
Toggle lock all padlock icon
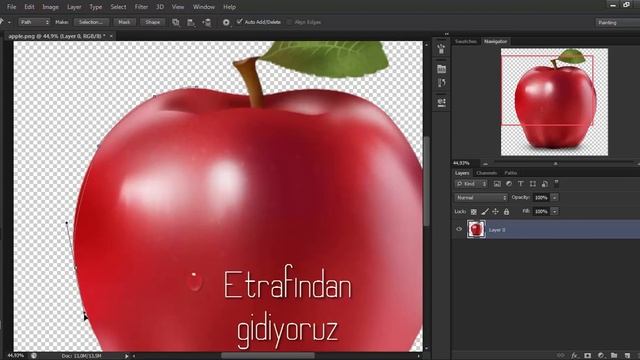click(x=506, y=212)
